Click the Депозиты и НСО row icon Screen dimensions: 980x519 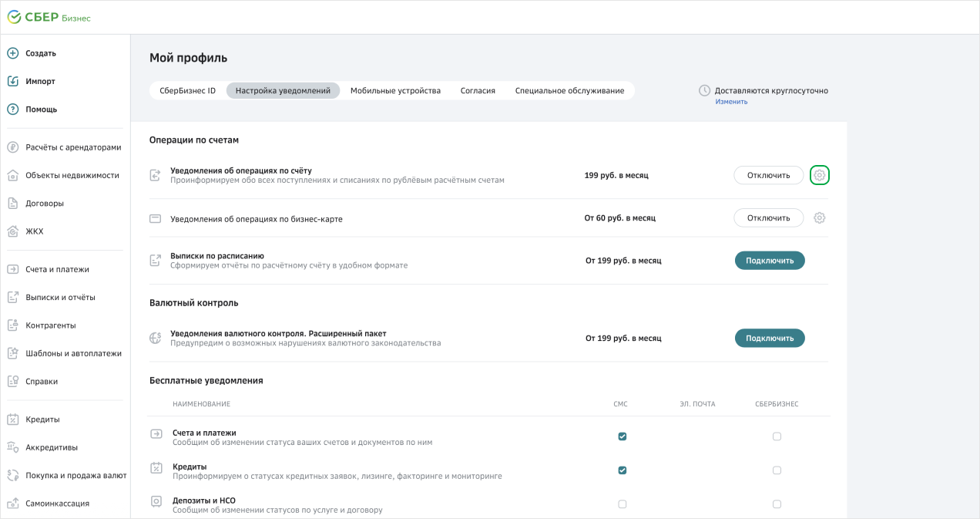click(x=156, y=501)
